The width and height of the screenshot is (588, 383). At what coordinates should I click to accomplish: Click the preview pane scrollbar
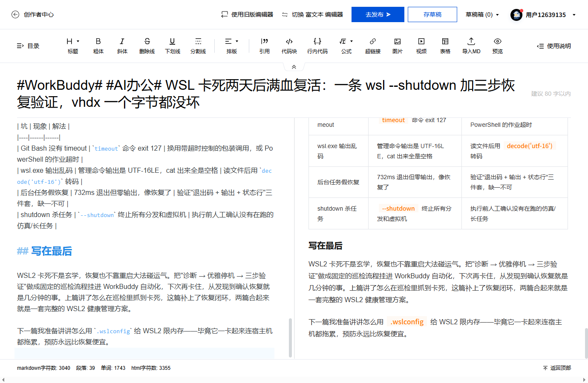point(586,343)
